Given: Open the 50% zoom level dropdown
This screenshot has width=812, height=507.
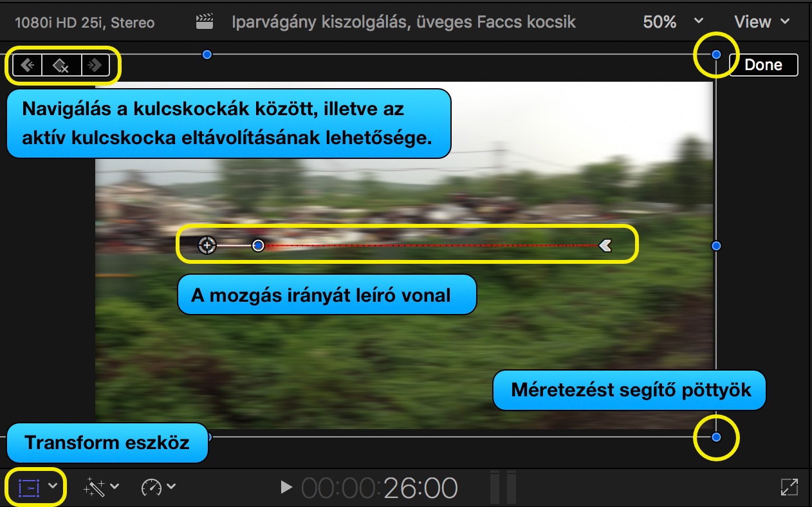Looking at the screenshot, I should [673, 22].
